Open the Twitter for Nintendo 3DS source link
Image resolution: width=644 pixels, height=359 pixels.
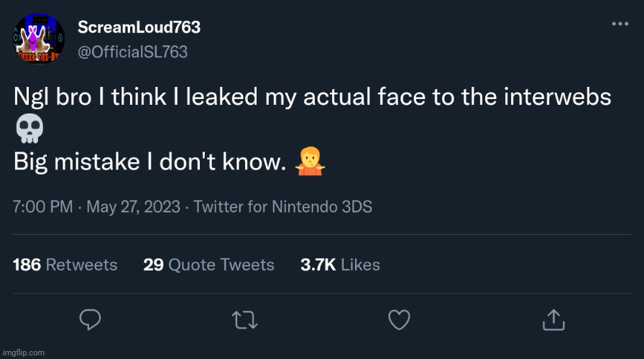coord(283,207)
